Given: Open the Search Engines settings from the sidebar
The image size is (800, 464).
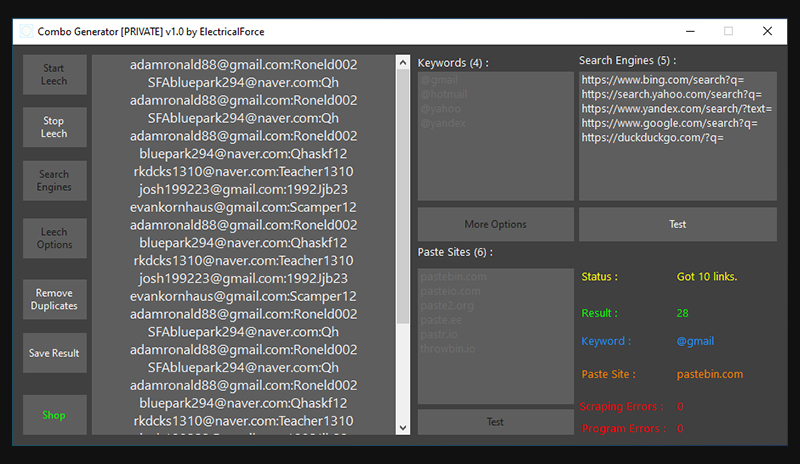Looking at the screenshot, I should (x=55, y=181).
